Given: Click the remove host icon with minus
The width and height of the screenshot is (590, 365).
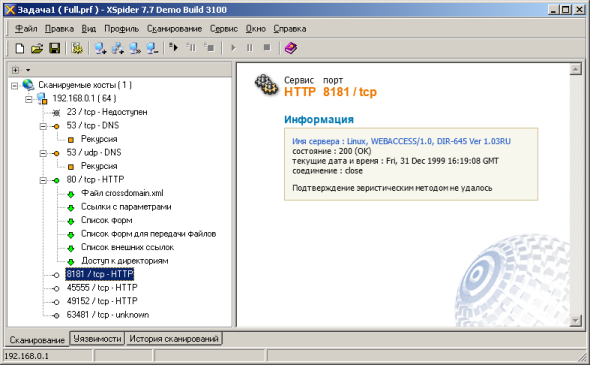Looking at the screenshot, I should click(152, 48).
